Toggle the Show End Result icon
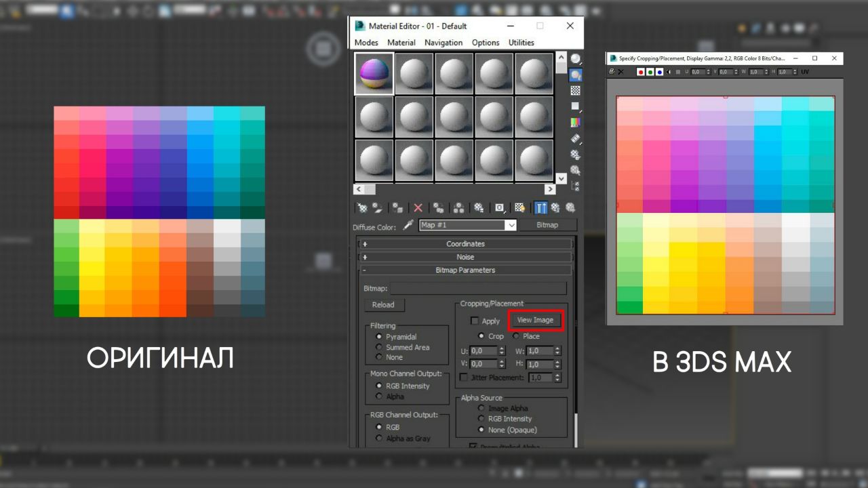The width and height of the screenshot is (868, 488). [x=540, y=207]
